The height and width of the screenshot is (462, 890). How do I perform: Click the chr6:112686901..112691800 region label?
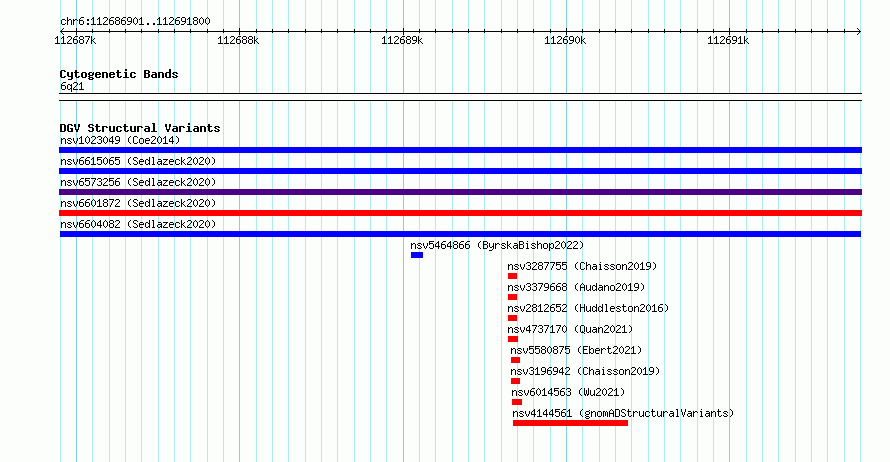pyautogui.click(x=135, y=22)
